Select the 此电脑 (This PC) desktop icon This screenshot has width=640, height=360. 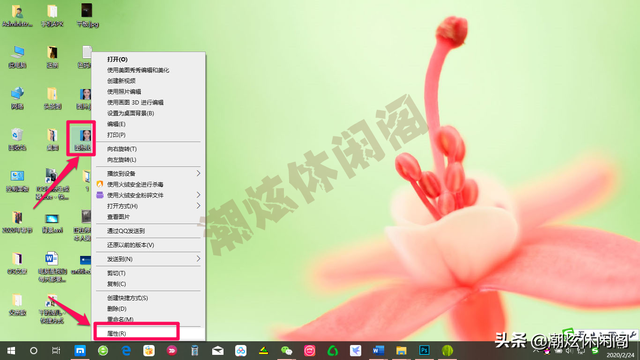click(17, 57)
